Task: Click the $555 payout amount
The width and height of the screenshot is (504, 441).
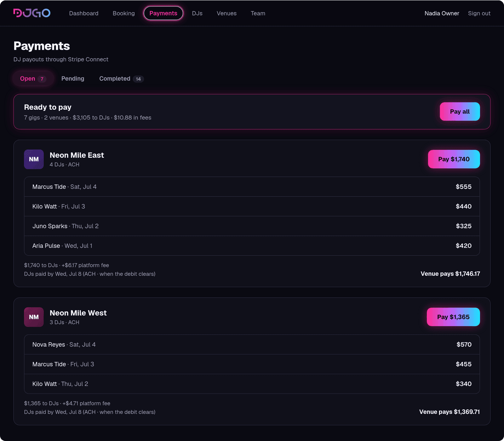Action: 464,187
